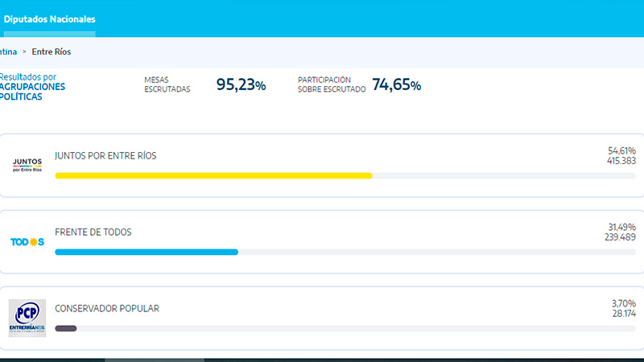Select the CONSERVADOR POPULAR party name
This screenshot has height=362, width=644.
point(107,309)
